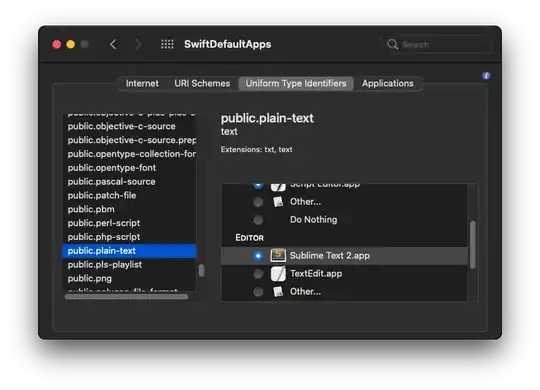The image size is (540, 390).
Task: Select the Do Nothing radio button
Action: [258, 220]
